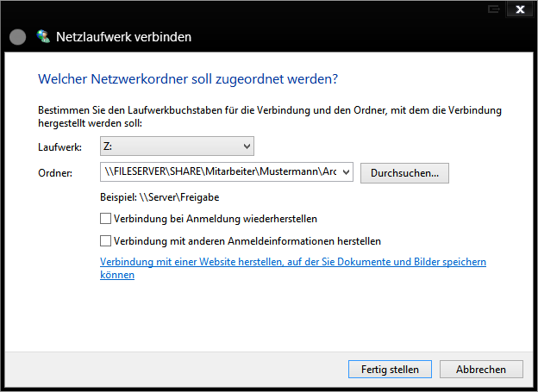
Task: Click the greyed-out maximize button
Action: coord(494,9)
